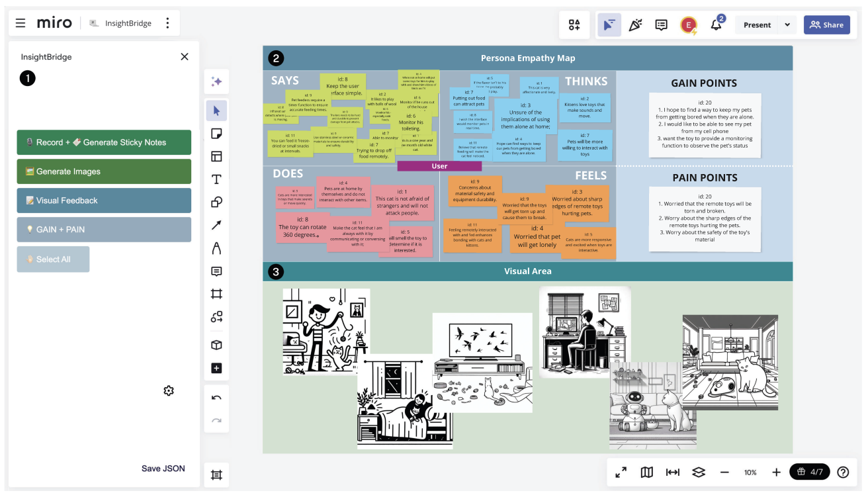Select the connection line arrow tool
The width and height of the screenshot is (868, 499).
click(x=216, y=225)
